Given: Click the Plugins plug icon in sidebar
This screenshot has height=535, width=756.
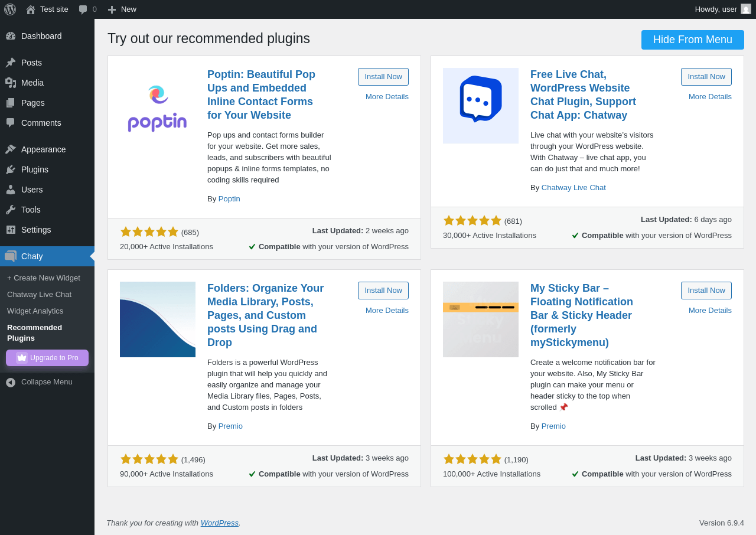Looking at the screenshot, I should [x=11, y=169].
